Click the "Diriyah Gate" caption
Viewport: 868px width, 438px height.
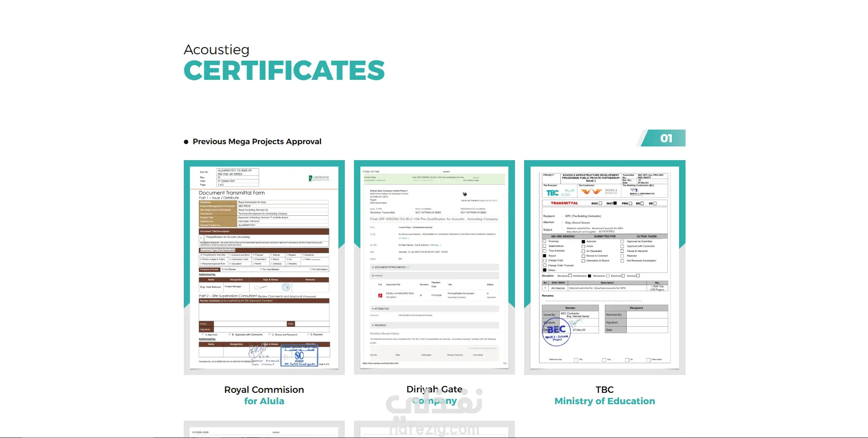click(434, 389)
